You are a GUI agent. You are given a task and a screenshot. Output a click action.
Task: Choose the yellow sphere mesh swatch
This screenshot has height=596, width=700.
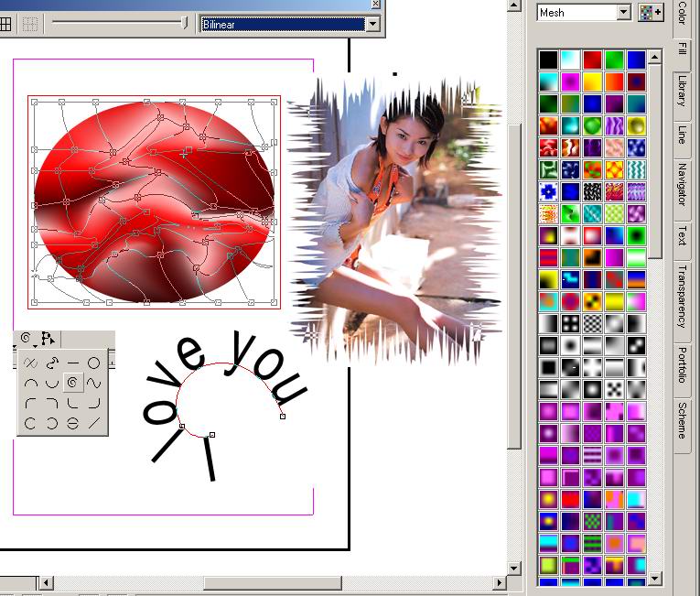coord(636,125)
